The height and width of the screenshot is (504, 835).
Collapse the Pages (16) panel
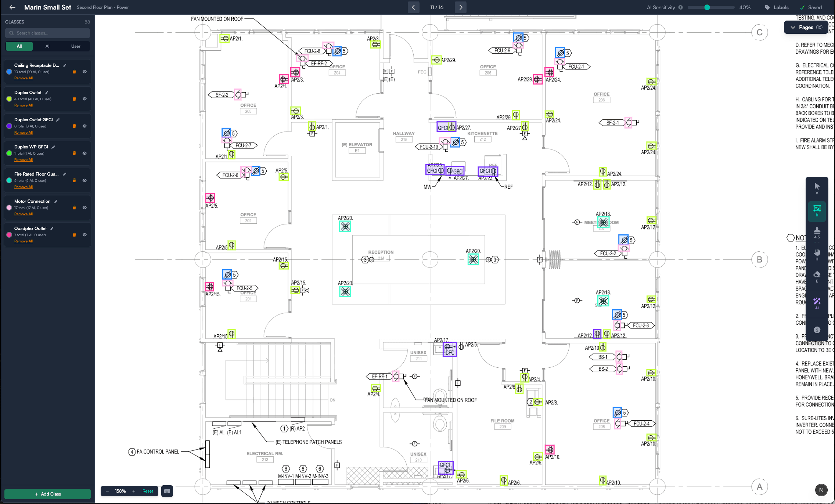click(794, 27)
